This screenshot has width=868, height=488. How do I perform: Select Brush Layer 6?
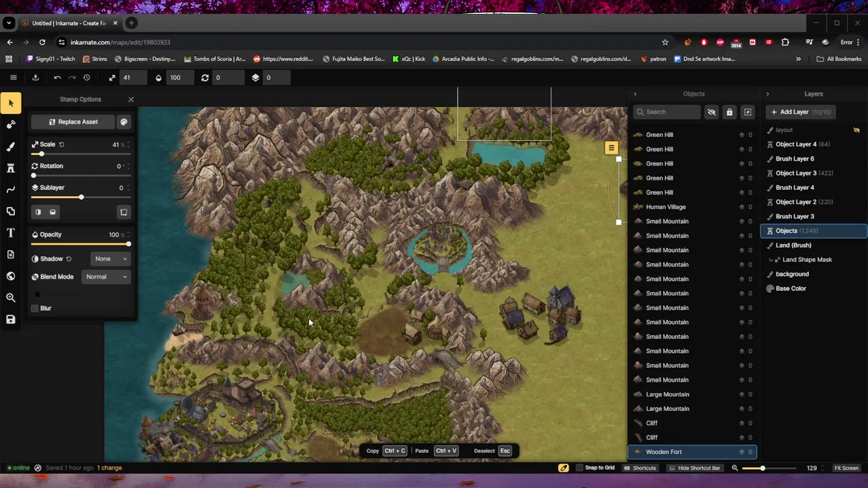point(813,159)
